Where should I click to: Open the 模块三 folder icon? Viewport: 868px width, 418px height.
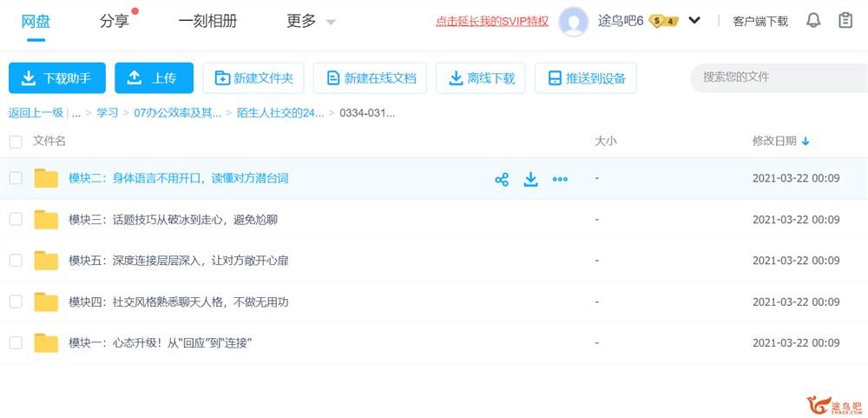click(x=46, y=220)
